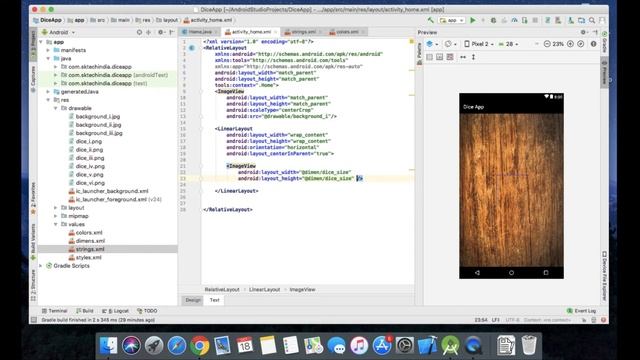Expand the layout folder

pos(56,208)
